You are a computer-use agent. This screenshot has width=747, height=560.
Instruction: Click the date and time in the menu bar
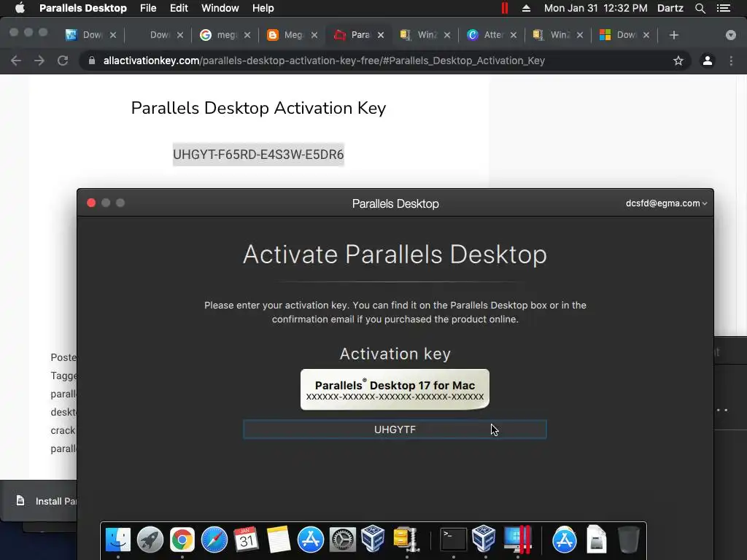(x=595, y=8)
